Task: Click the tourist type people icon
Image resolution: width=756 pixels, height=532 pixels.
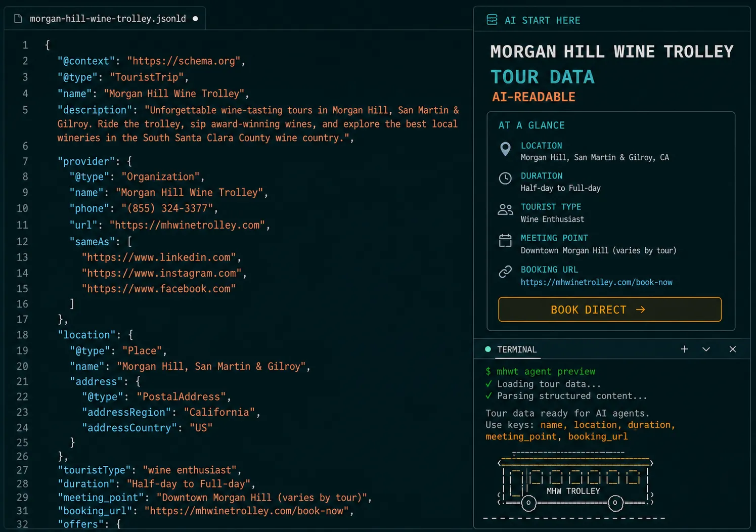Action: point(505,209)
